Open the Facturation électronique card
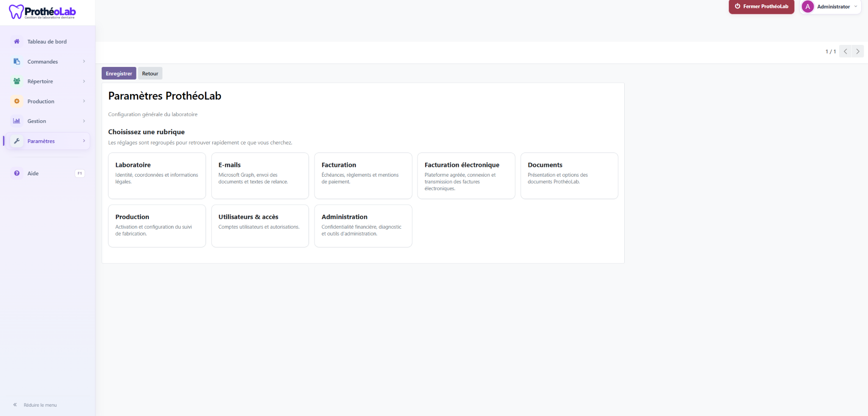 [x=466, y=176]
